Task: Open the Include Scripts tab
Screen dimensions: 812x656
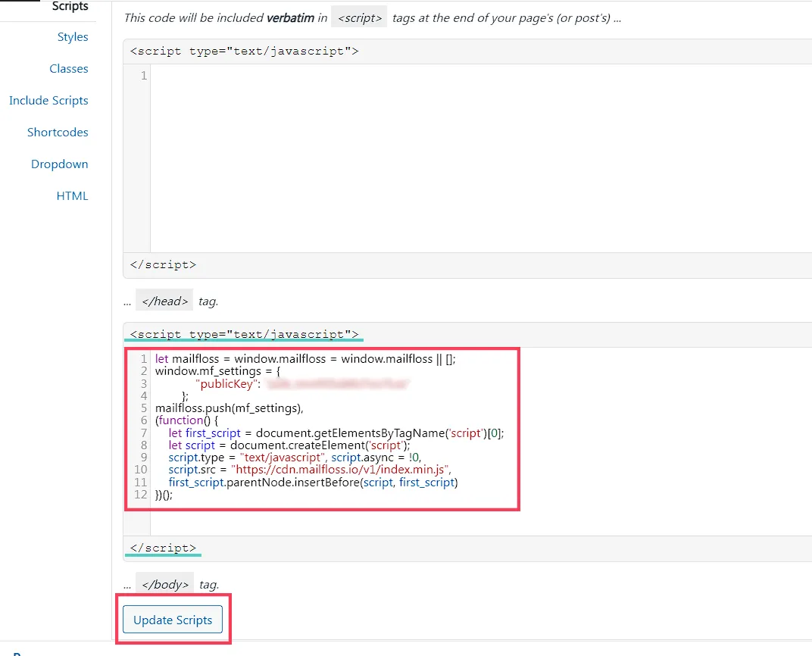Action: pyautogui.click(x=48, y=101)
